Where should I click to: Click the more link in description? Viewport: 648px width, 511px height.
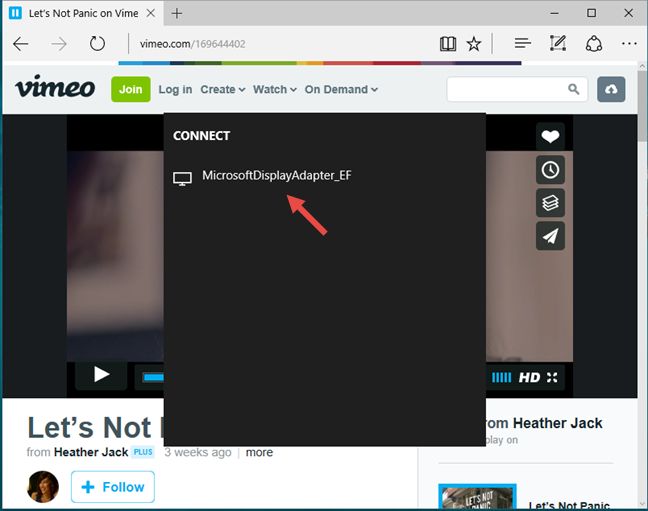click(x=259, y=452)
